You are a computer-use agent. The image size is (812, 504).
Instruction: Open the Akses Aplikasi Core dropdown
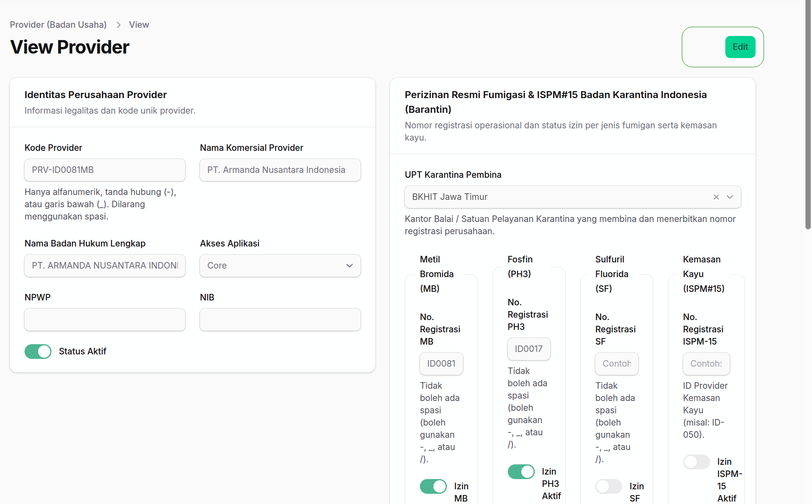280,266
